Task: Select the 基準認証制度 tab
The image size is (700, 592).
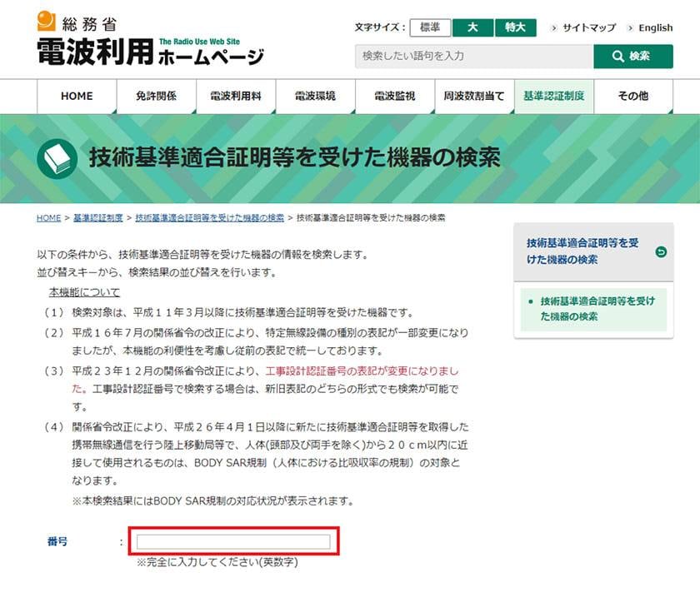Action: click(554, 97)
